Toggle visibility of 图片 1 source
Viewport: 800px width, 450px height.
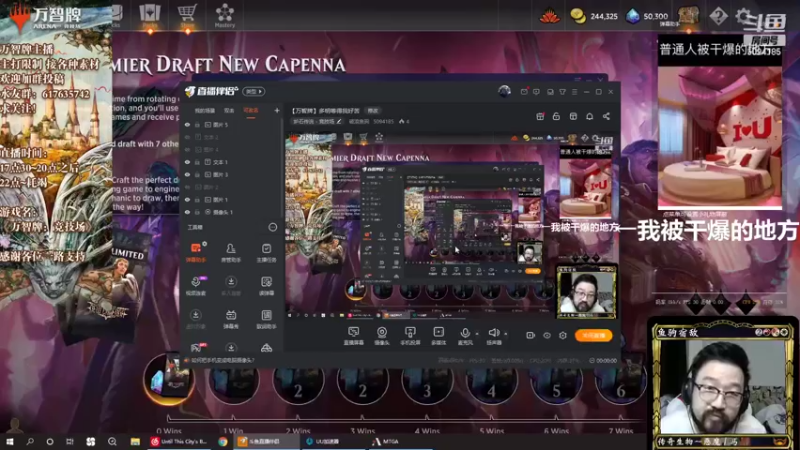(187, 199)
